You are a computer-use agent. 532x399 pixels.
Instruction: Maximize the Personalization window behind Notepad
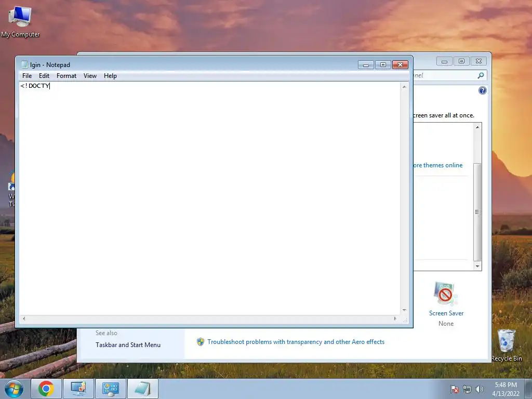461,61
